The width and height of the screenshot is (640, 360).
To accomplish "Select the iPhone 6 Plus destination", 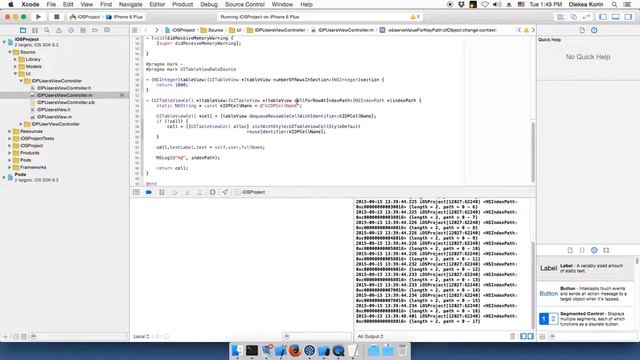I will (124, 17).
